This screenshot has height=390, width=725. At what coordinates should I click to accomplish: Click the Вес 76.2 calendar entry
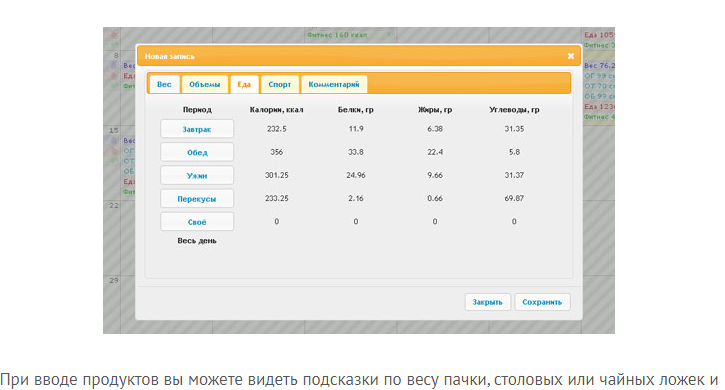[599, 66]
